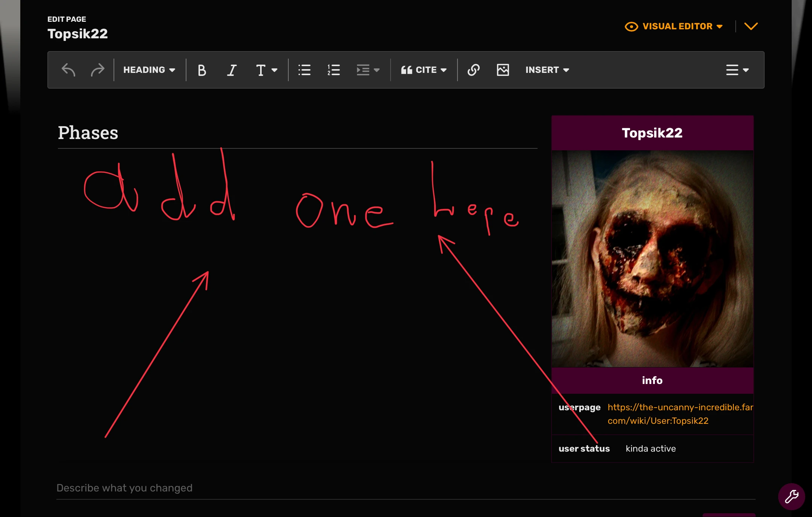Undo the last edit
The height and width of the screenshot is (517, 812).
click(68, 70)
